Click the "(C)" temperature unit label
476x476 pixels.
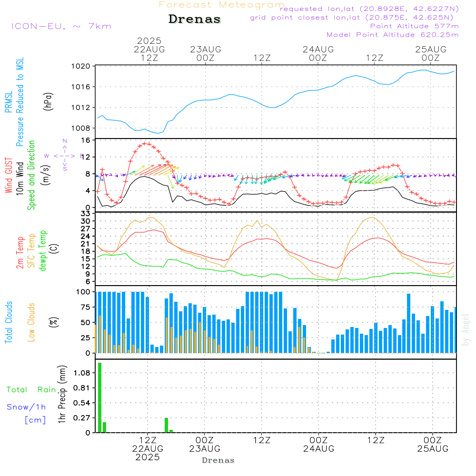click(x=54, y=248)
